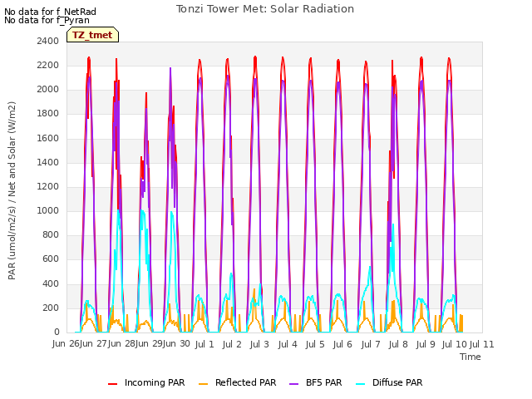532x399 pixels.
Task: Click the red Incoming PAR legend swatch
Action: pos(113,384)
